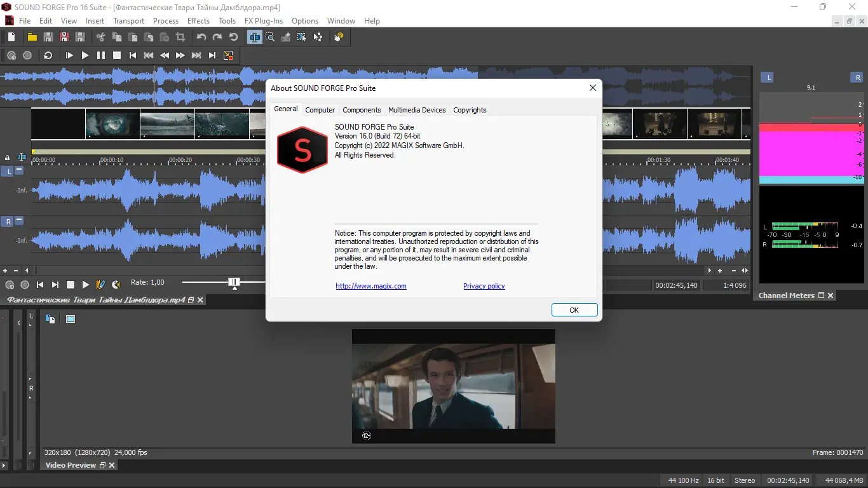Click the playback Rate slider handle
Viewport: 868px width, 488px height.
pyautogui.click(x=234, y=282)
